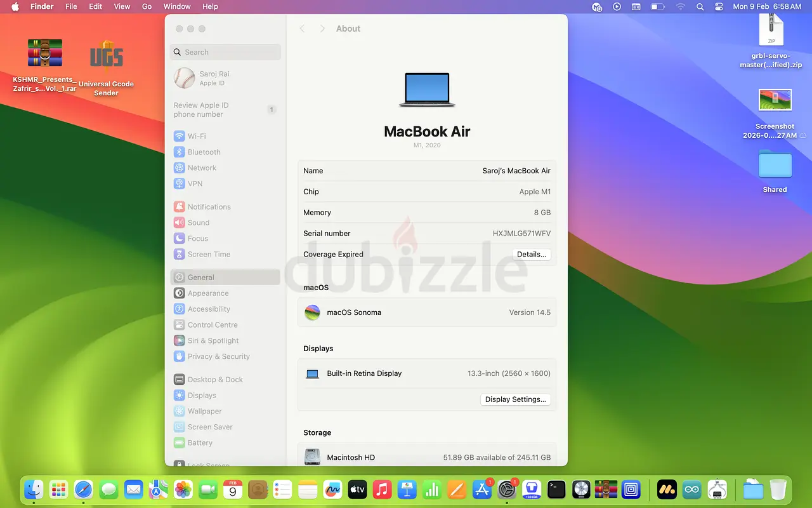Open the Music app in the Dock
The width and height of the screenshot is (812, 508).
[x=382, y=490]
